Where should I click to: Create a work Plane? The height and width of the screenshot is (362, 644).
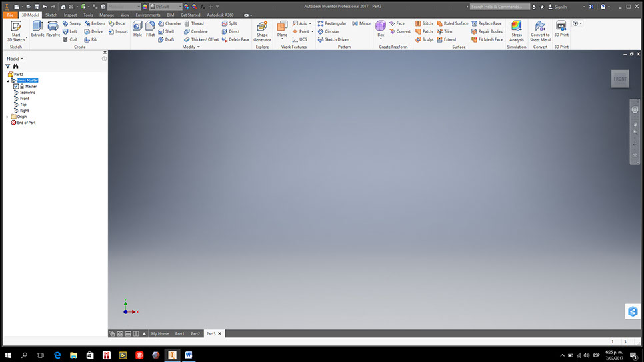[282, 29]
